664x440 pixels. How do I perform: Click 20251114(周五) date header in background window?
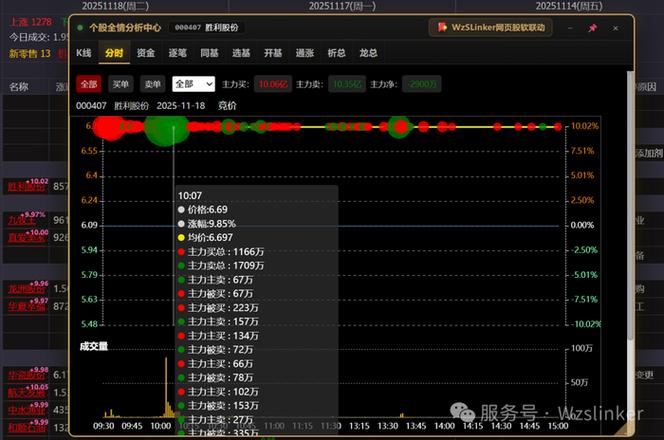(x=569, y=6)
